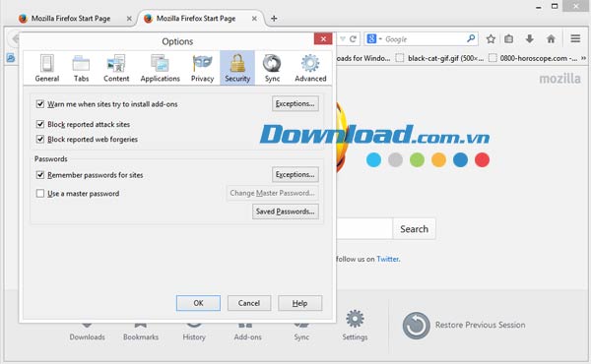Select the Security options panel
591x364 pixels.
point(237,68)
